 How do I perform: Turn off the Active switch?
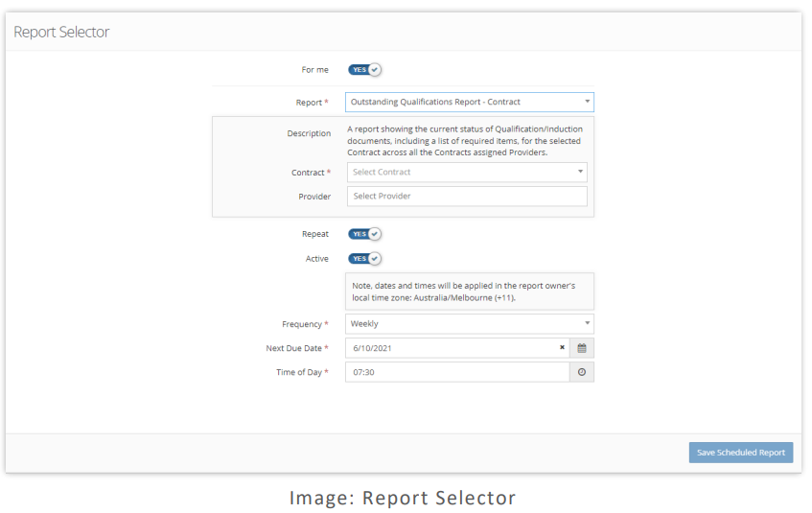[364, 259]
